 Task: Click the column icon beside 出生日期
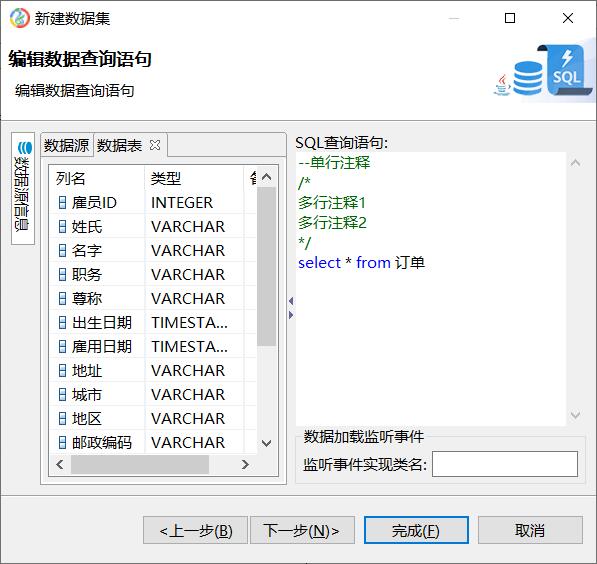pyautogui.click(x=62, y=323)
